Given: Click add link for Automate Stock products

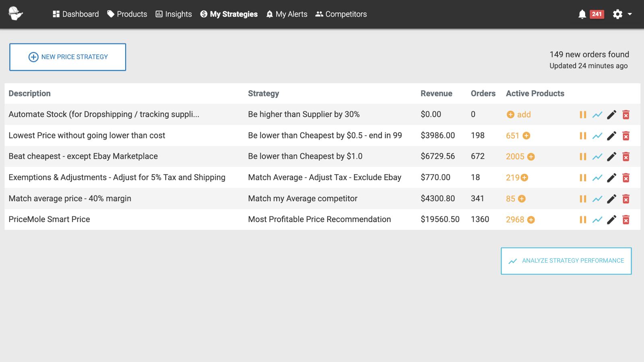Looking at the screenshot, I should click(519, 115).
